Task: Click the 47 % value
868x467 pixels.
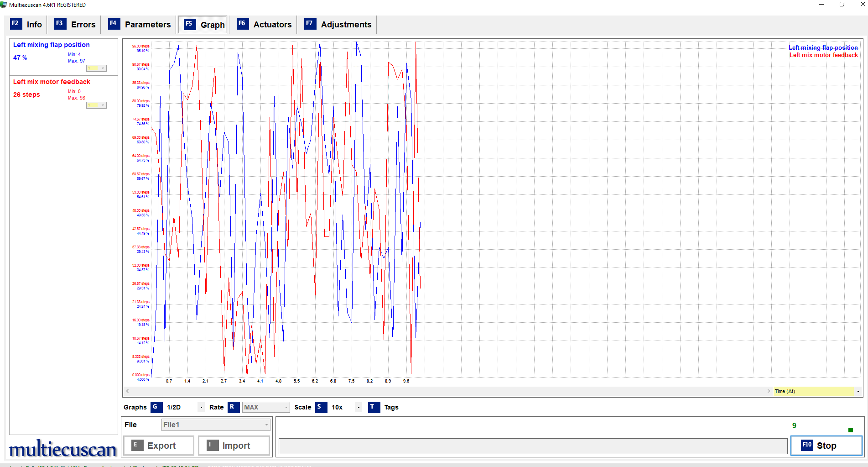Action: pos(20,58)
